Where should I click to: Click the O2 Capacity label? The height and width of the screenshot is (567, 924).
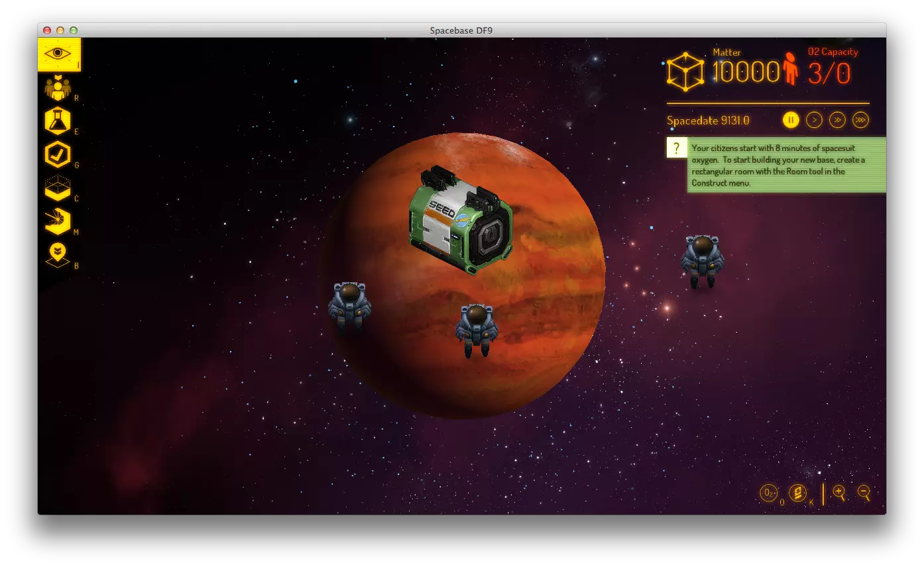(833, 52)
